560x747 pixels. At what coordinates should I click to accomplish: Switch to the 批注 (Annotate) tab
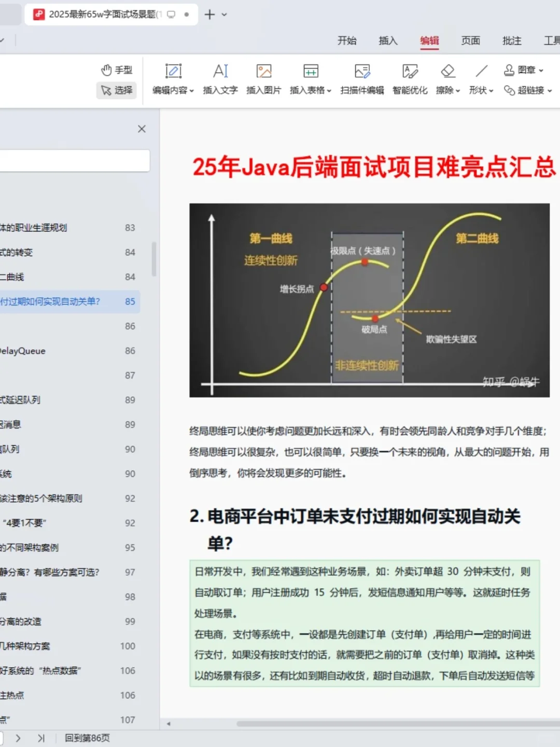pos(512,40)
